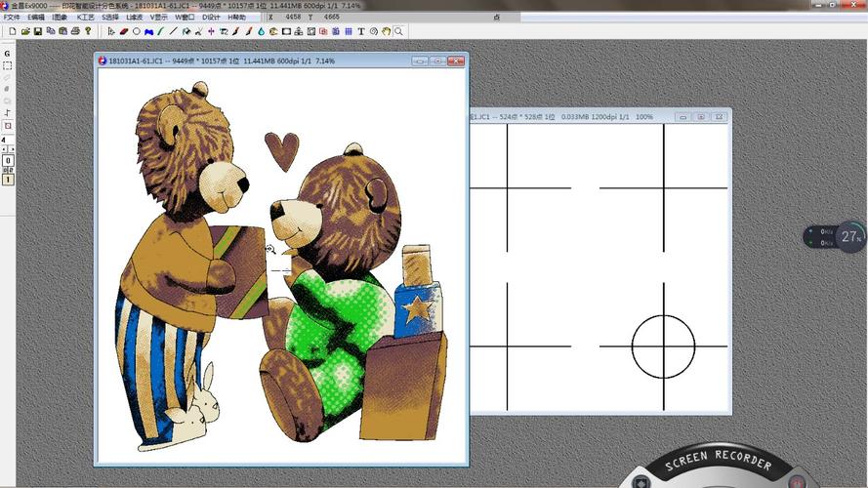868x488 pixels.
Task: Select the Scissors cut tool
Action: [198, 31]
